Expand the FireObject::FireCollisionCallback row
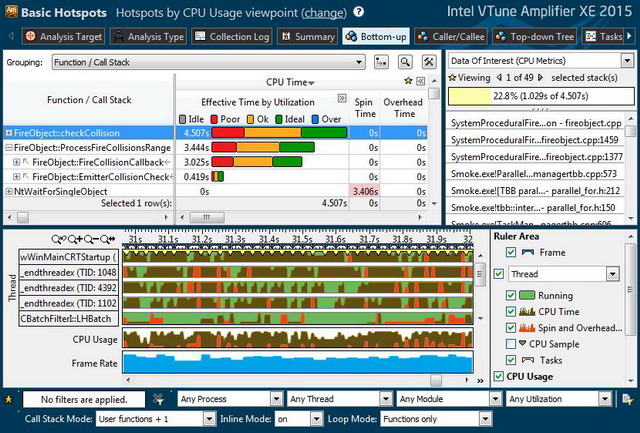Screen dimensions: 640x433 coord(16,162)
